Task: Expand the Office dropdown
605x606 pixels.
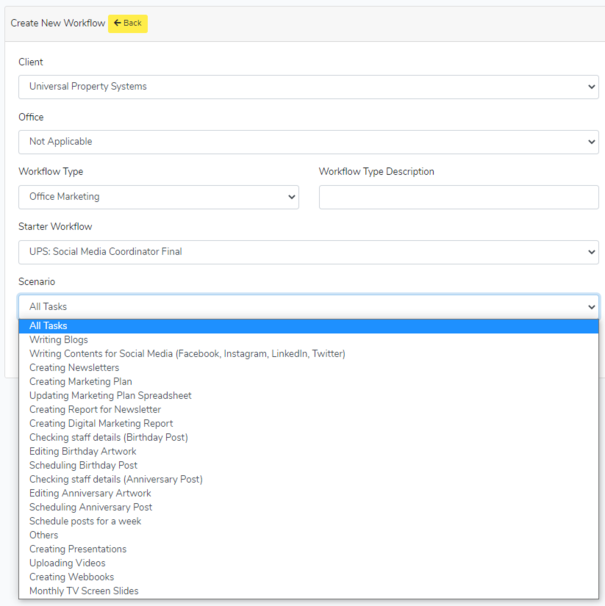Action: tap(308, 142)
